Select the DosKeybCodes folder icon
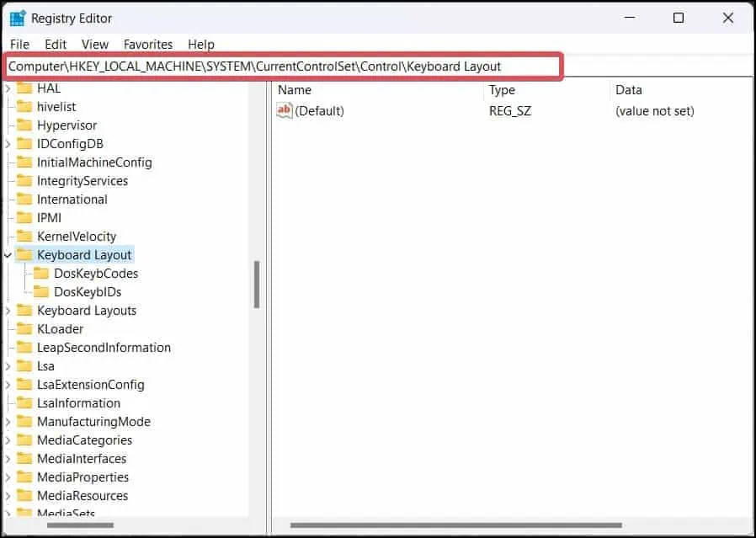This screenshot has height=538, width=756. 41,274
